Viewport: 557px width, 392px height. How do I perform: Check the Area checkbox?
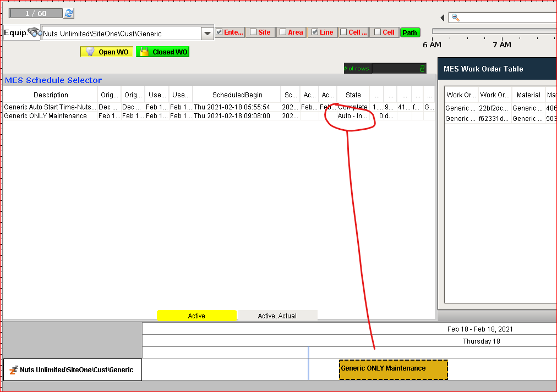click(x=283, y=32)
